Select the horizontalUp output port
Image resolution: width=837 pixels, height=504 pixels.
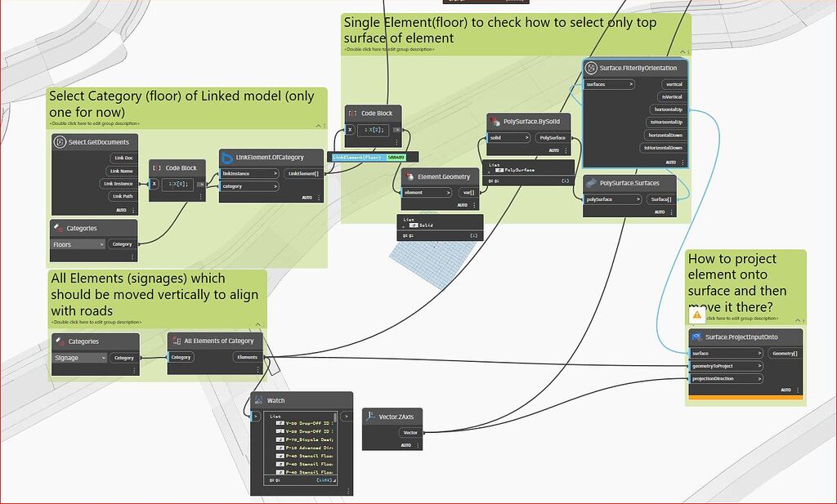click(667, 109)
